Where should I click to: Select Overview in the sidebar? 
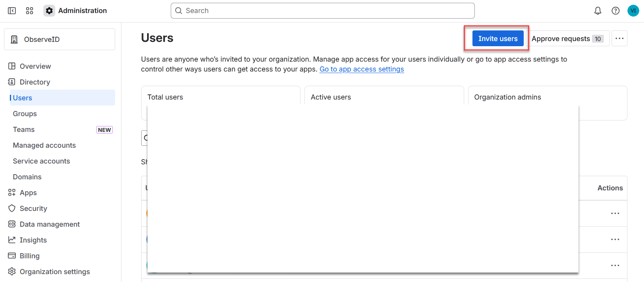tap(35, 66)
